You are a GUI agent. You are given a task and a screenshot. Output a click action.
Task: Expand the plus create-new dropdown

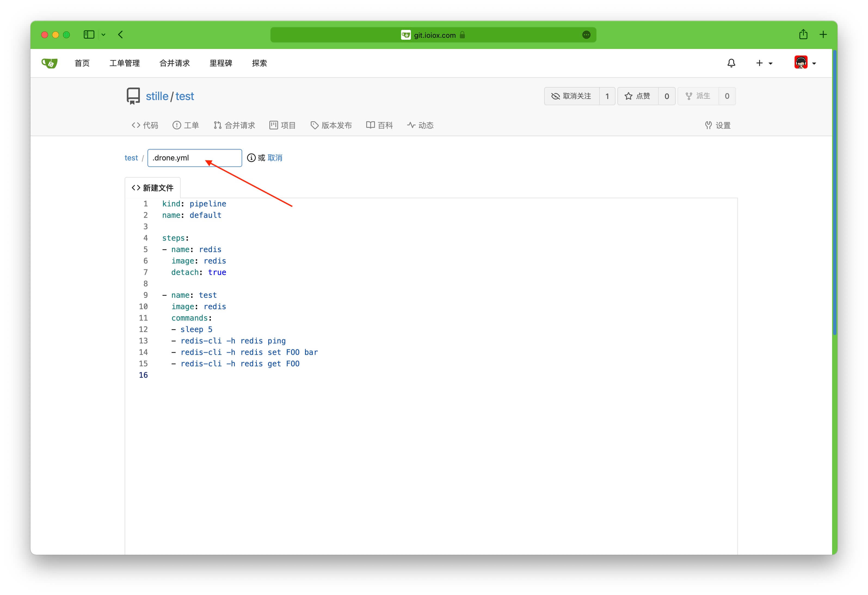click(764, 63)
